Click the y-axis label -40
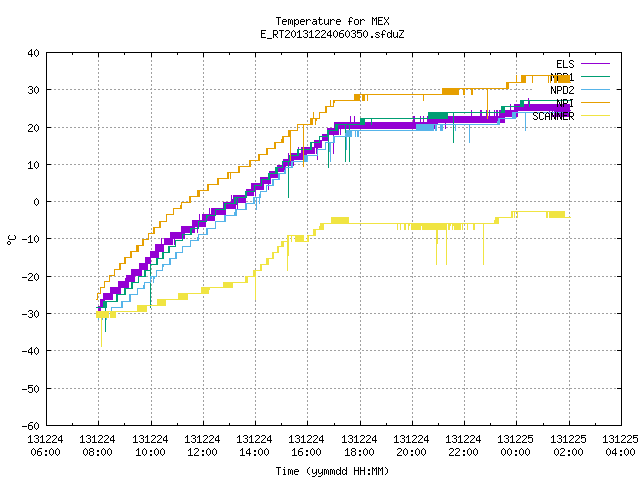Screen dimensions: 640x480 tap(31, 351)
